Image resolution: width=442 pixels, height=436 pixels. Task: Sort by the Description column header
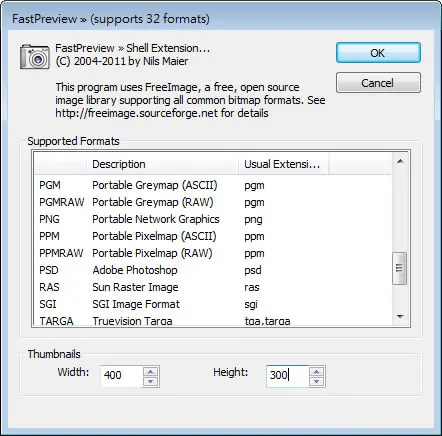pos(162,164)
